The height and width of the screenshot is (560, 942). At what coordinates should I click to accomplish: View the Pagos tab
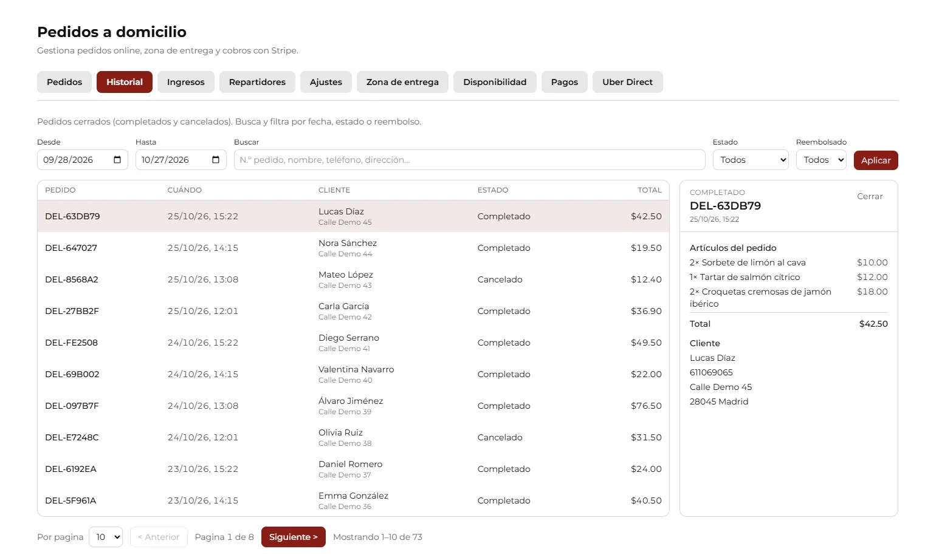565,82
